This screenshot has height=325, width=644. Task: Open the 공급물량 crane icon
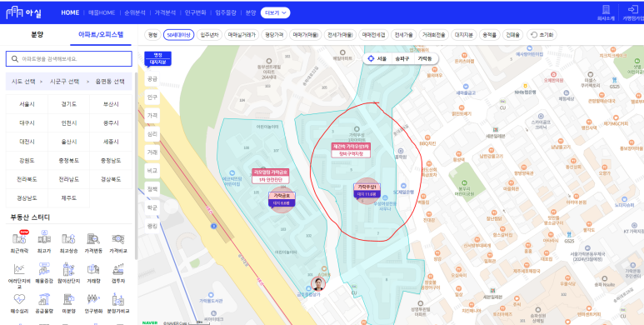coord(44,299)
